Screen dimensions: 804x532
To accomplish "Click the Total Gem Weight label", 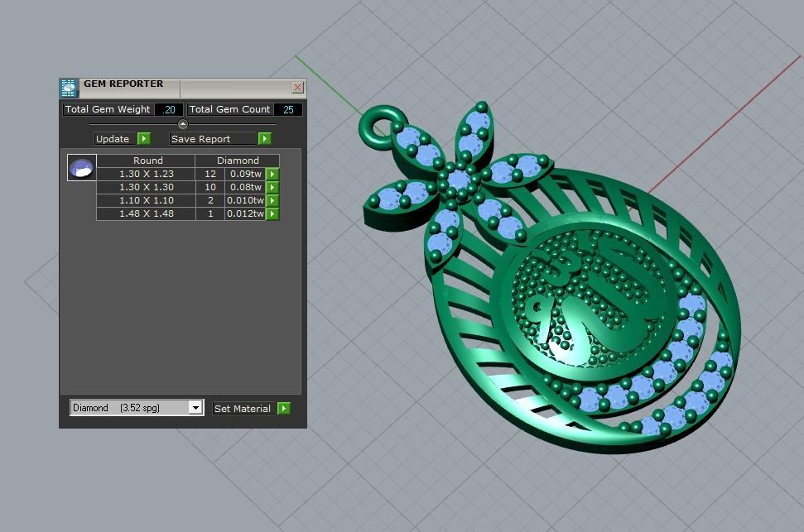I will pos(108,110).
